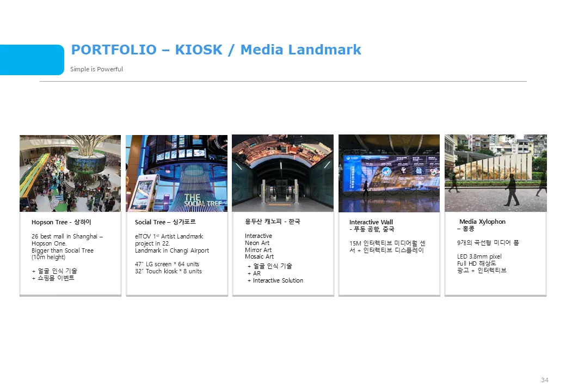
Task: Click the '+ Interactive Solution' text line
Action: (x=275, y=280)
